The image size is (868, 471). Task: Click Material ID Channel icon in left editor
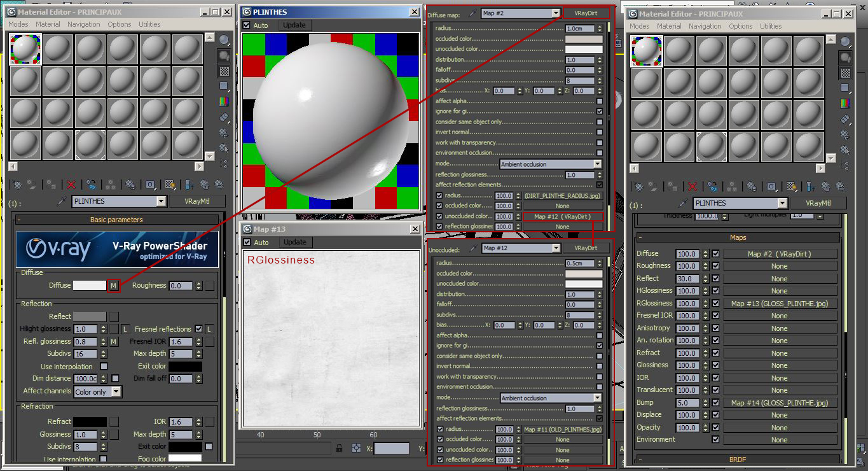(x=151, y=185)
